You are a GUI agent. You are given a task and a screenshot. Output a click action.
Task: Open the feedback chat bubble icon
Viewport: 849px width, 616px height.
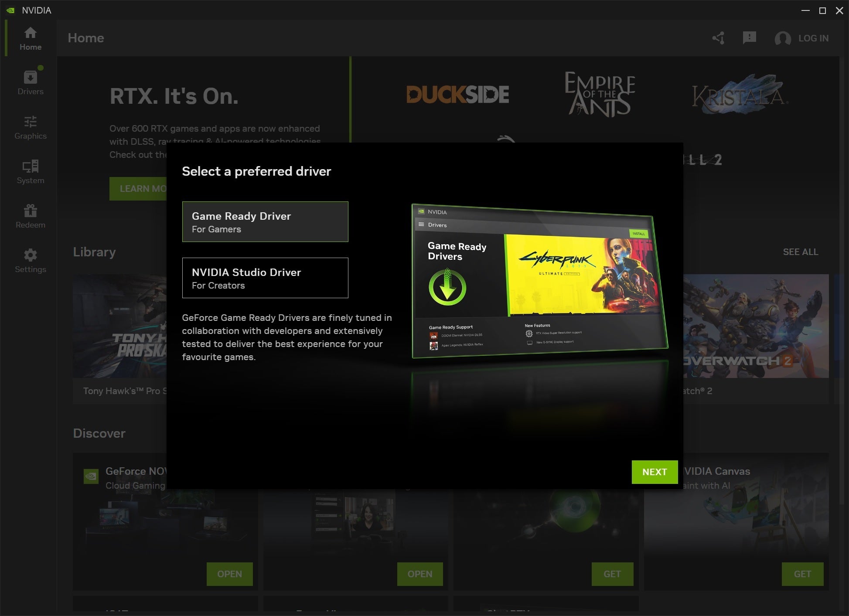[x=750, y=38]
